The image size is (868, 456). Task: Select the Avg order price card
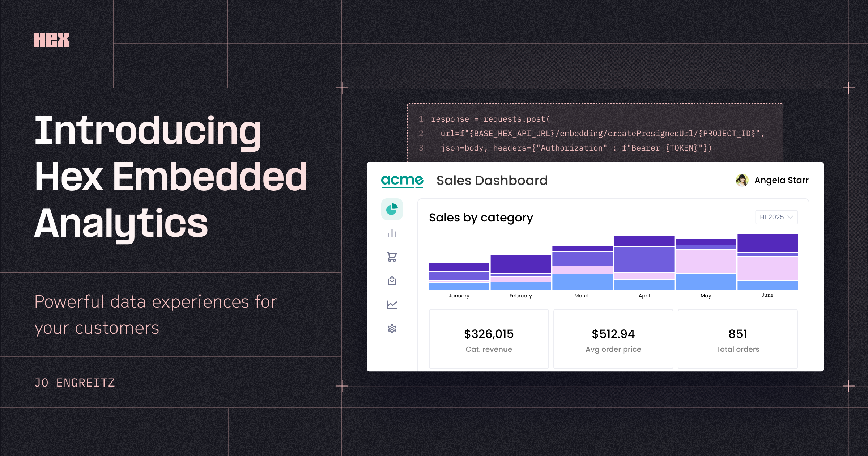(x=613, y=338)
